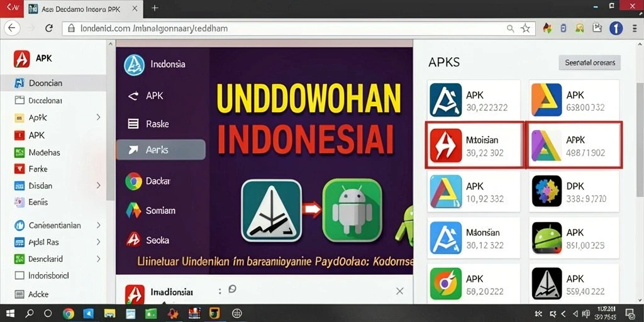Click the green Android robot banner image
Viewport: 644px width, 322px height.
tap(352, 210)
